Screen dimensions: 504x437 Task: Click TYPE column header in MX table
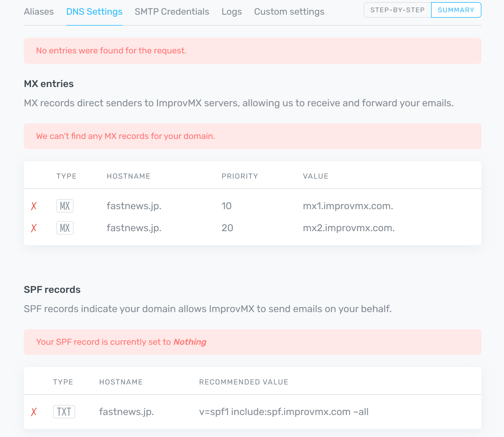[67, 176]
